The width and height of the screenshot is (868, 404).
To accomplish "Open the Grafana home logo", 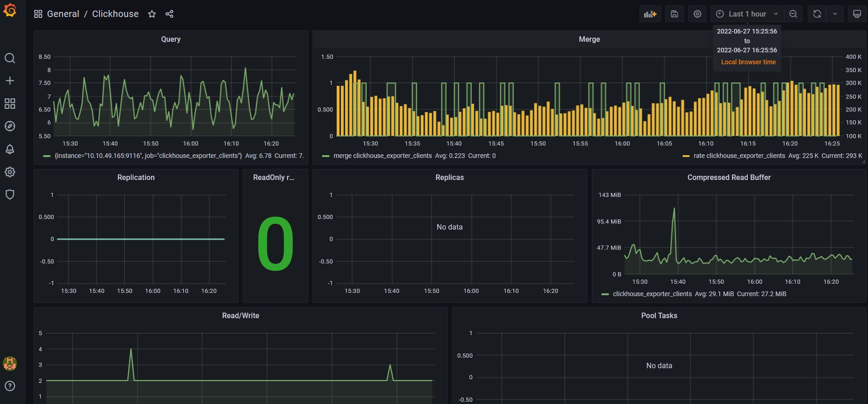I will 10,10.
